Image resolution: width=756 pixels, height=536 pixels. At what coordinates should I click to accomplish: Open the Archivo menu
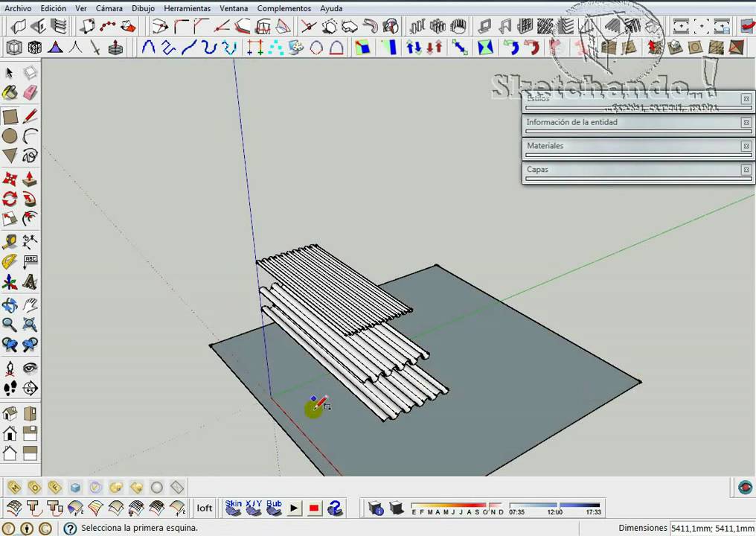pos(18,8)
